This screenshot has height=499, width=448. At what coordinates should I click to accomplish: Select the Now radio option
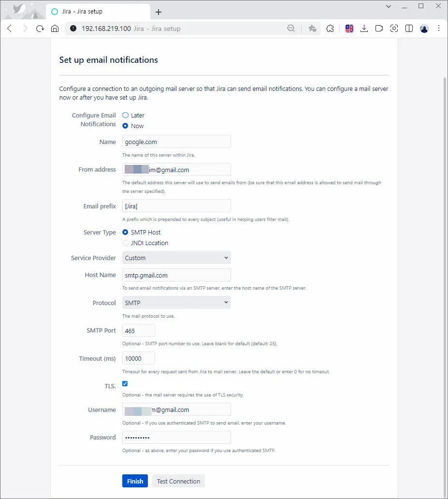point(126,126)
